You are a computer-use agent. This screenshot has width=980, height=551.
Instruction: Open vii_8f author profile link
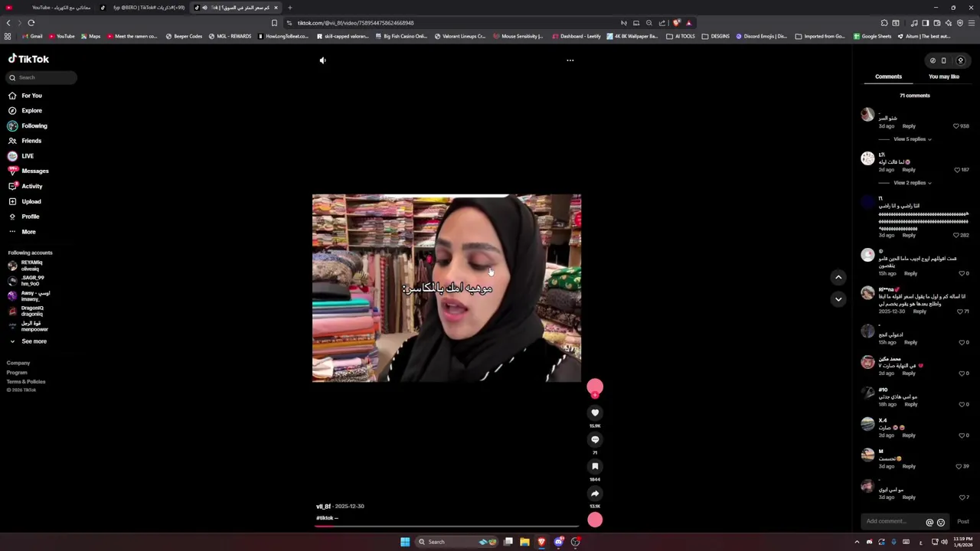pyautogui.click(x=323, y=507)
